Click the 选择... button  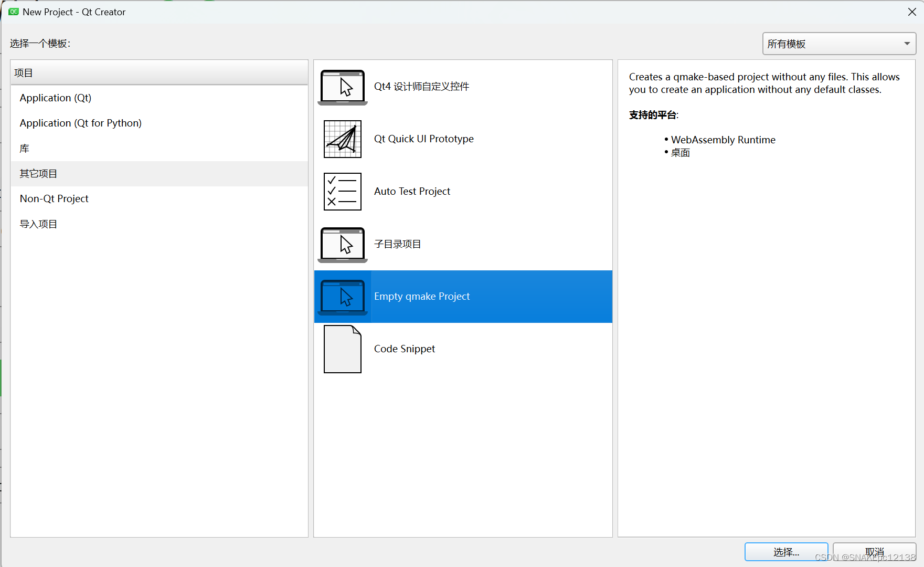click(x=786, y=552)
